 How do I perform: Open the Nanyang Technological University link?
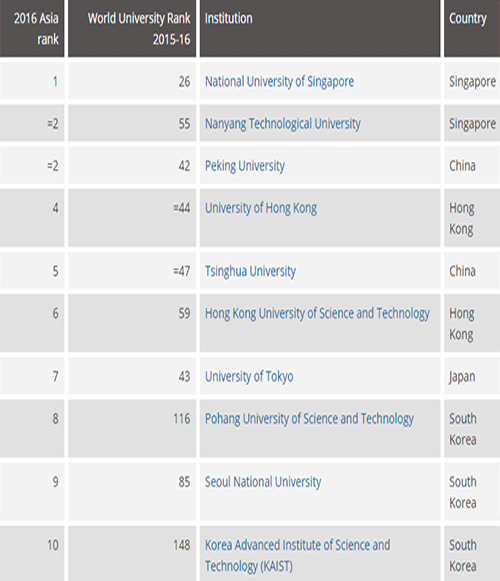click(283, 124)
